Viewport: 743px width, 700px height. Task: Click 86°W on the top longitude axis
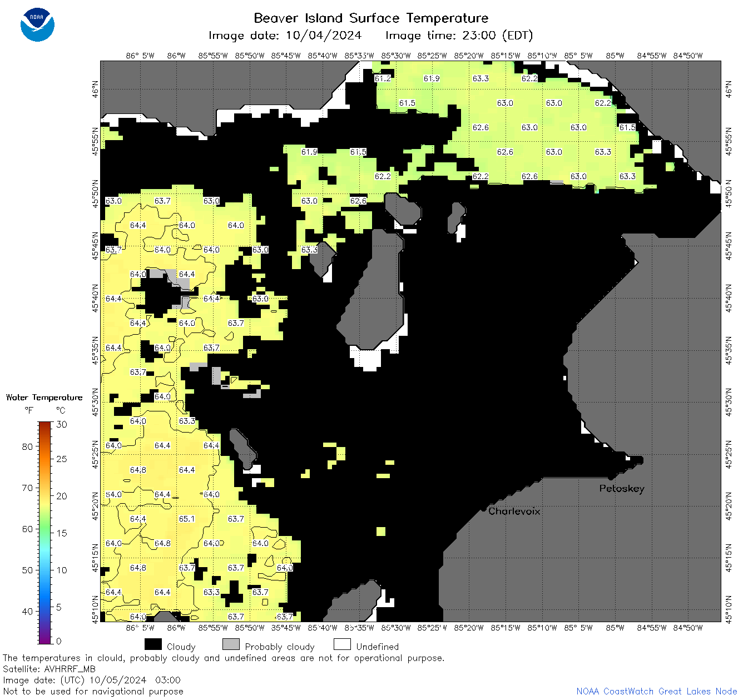click(176, 56)
